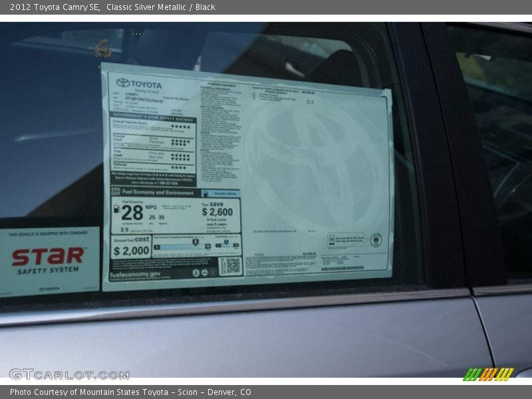This screenshot has width=532, height=399.
Task: Expand the Government 5-Star Safety Ratings section
Action: coord(150,117)
